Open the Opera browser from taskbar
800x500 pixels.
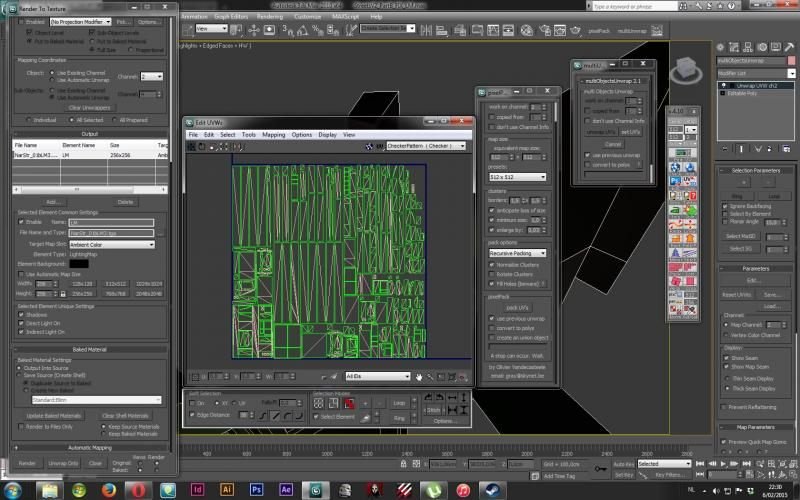tap(138, 490)
